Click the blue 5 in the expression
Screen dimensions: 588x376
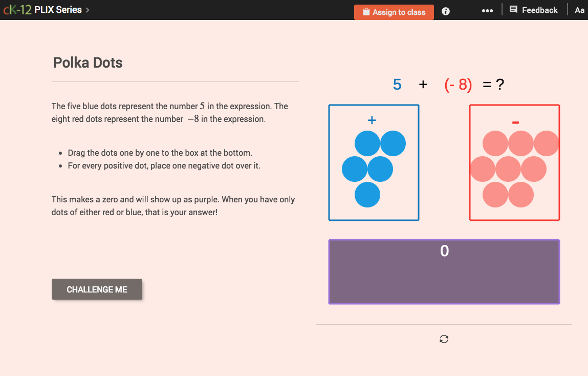click(397, 85)
